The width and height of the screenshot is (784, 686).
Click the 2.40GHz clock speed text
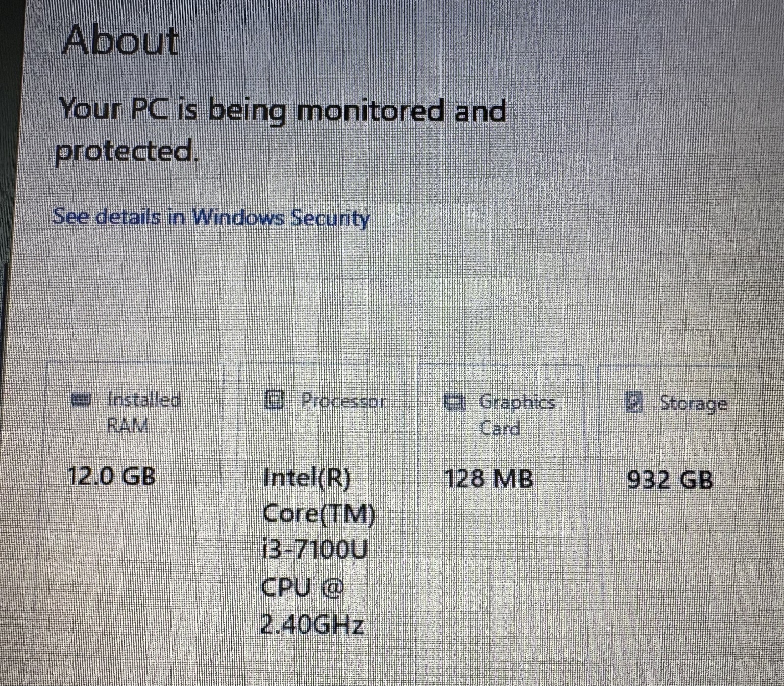[x=312, y=624]
